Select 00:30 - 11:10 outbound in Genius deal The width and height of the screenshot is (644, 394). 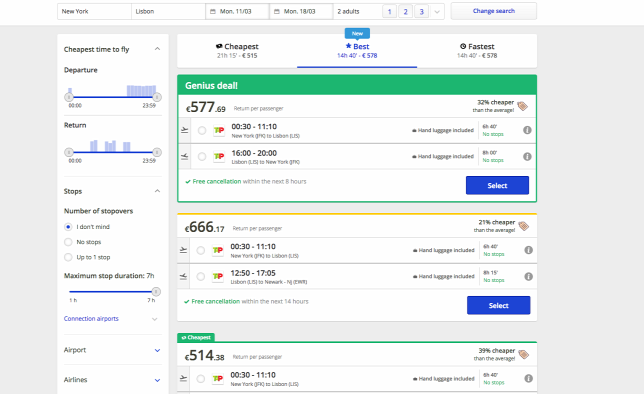click(202, 130)
